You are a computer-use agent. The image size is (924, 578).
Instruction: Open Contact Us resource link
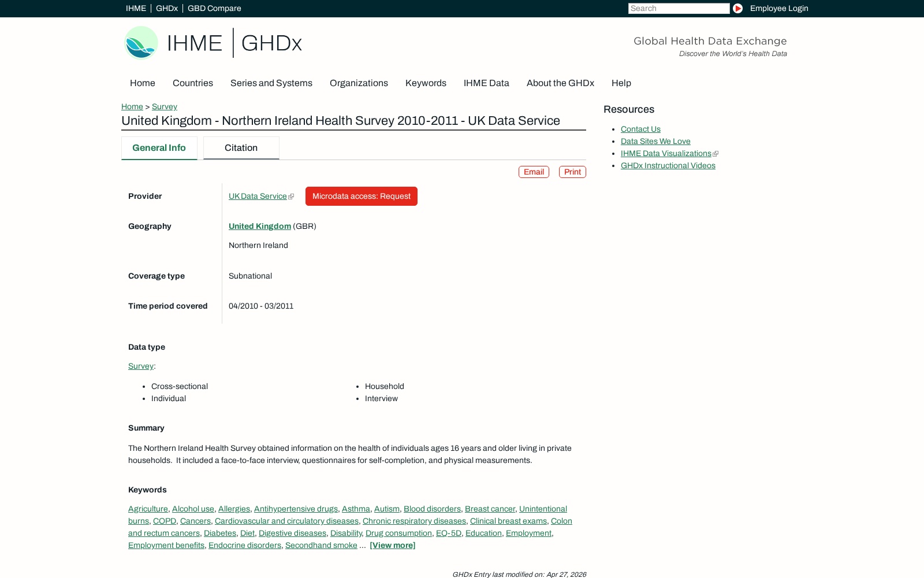click(x=640, y=129)
